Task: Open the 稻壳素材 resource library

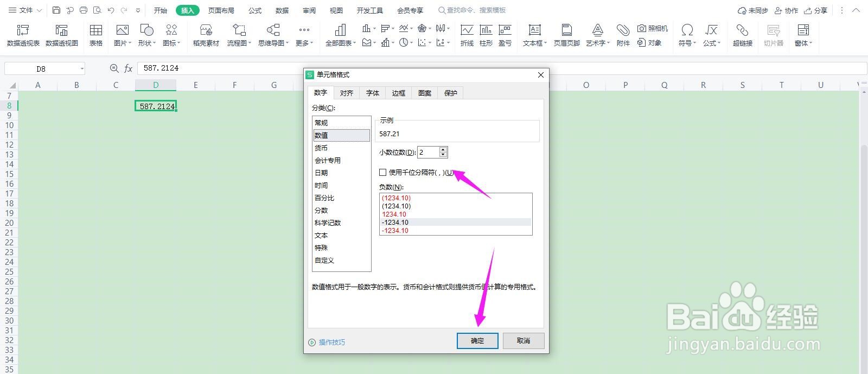Action: coord(206,35)
